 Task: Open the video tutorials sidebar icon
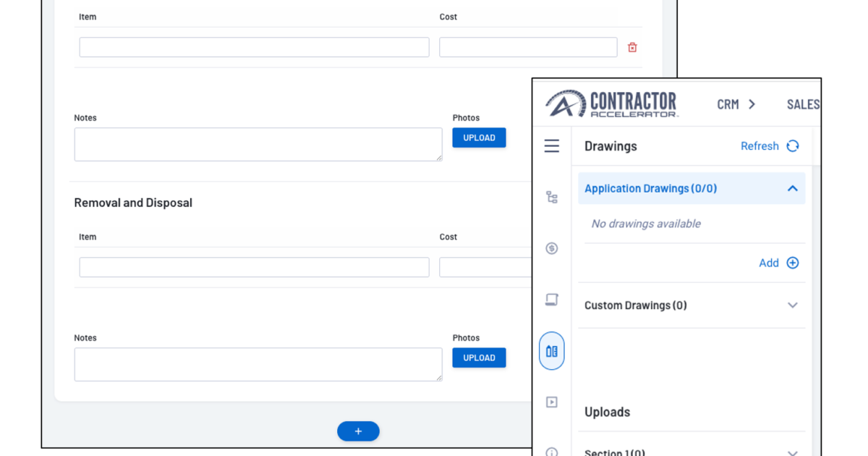tap(552, 402)
